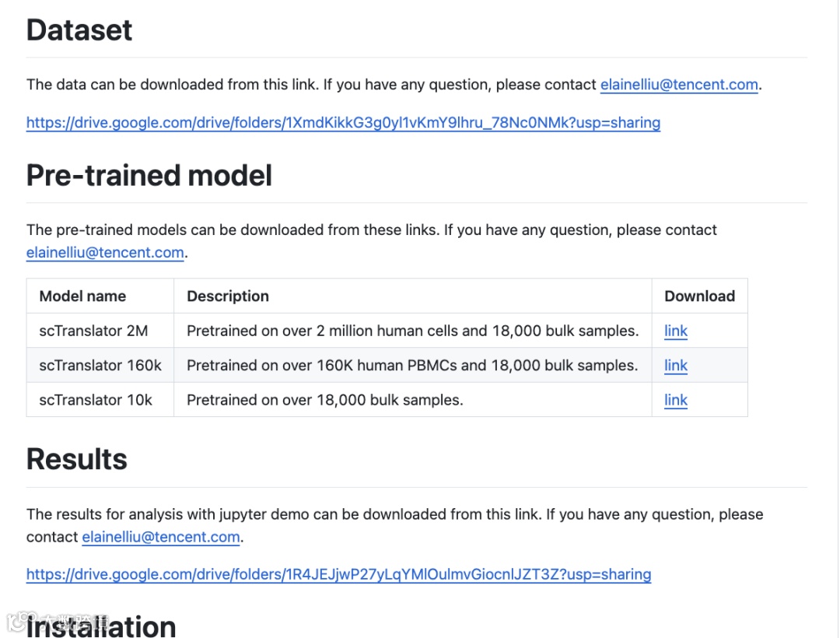Select the scTranslator 160k name cell
Viewport: 840px width, 638px height.
pyautogui.click(x=100, y=366)
